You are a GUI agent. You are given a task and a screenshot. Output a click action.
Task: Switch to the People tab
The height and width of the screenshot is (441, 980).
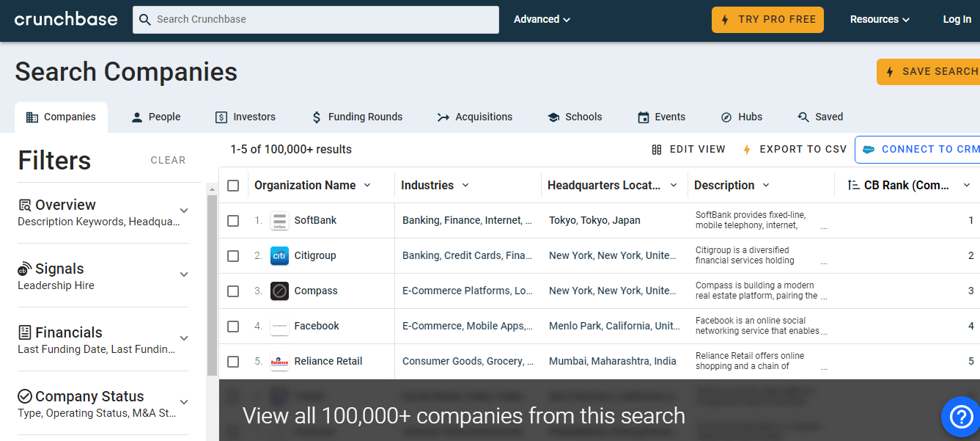(155, 117)
